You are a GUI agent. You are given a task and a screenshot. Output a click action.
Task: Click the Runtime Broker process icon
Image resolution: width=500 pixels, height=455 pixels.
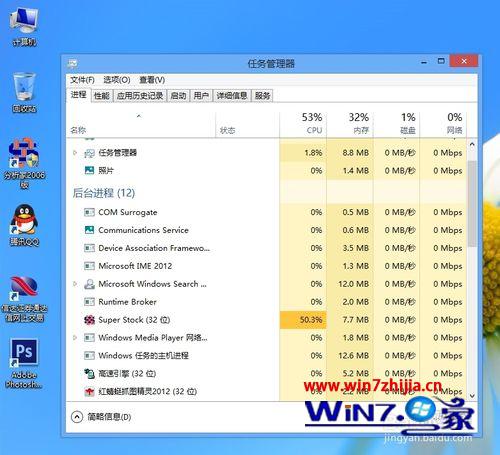(x=89, y=302)
